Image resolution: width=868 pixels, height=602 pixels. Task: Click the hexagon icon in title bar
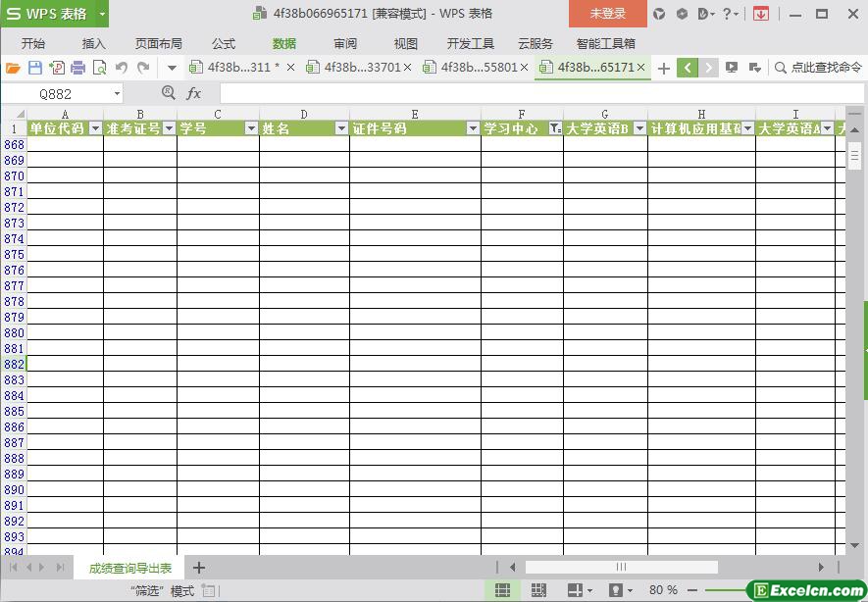coord(682,14)
